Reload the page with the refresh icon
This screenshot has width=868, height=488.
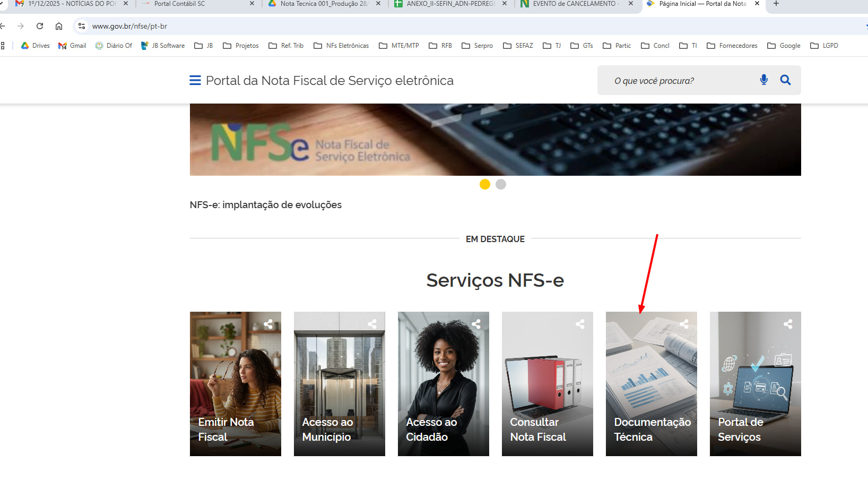click(x=40, y=26)
